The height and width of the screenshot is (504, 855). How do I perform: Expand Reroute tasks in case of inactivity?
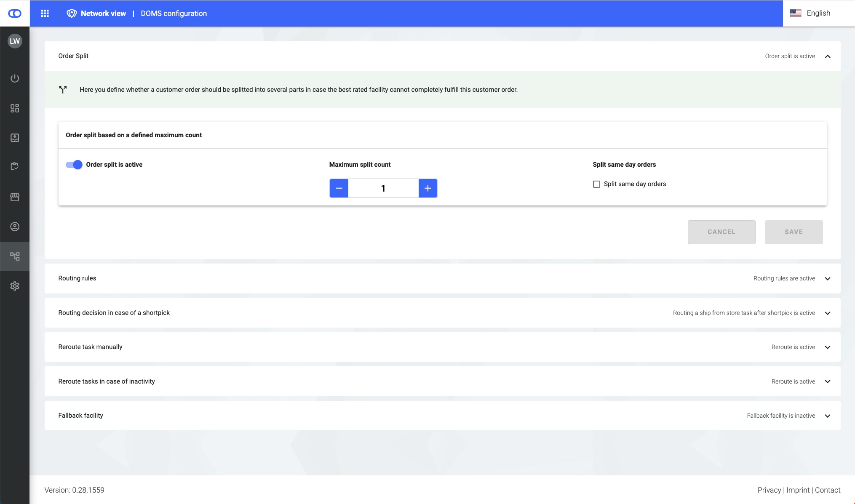coord(827,381)
